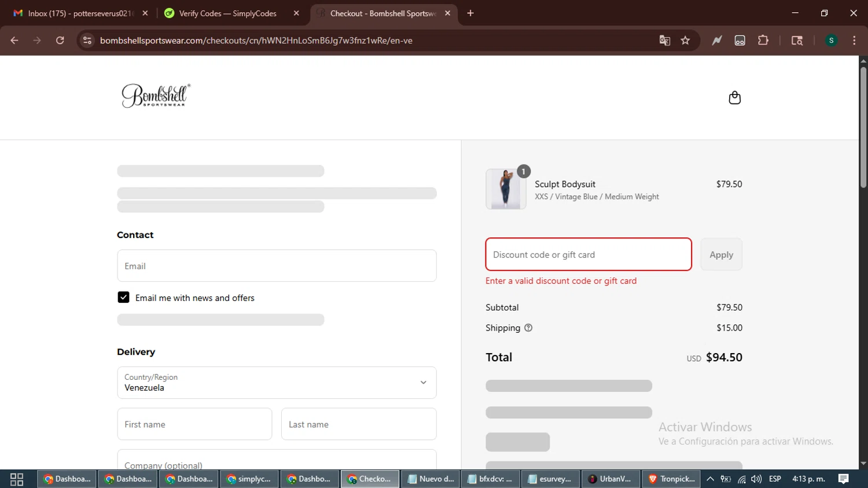Open the simplyc... Chrome taskbar item
The height and width of the screenshot is (488, 868).
[x=249, y=479]
